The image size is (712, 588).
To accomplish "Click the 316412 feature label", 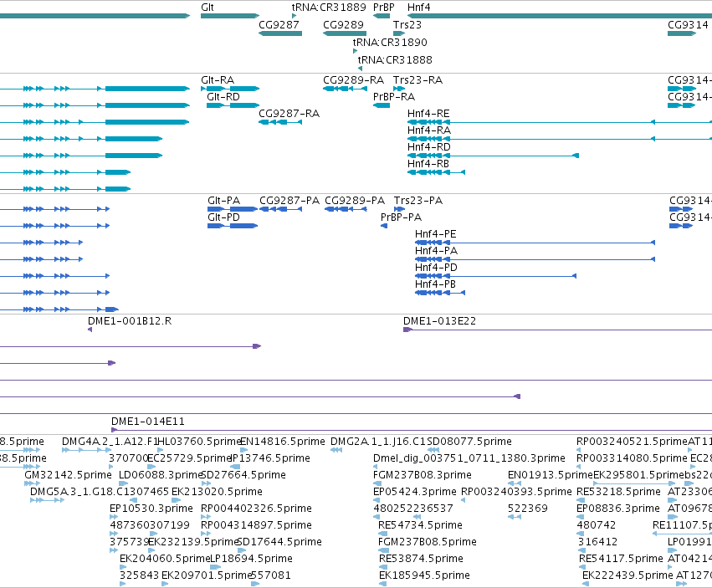I will coord(597,542).
